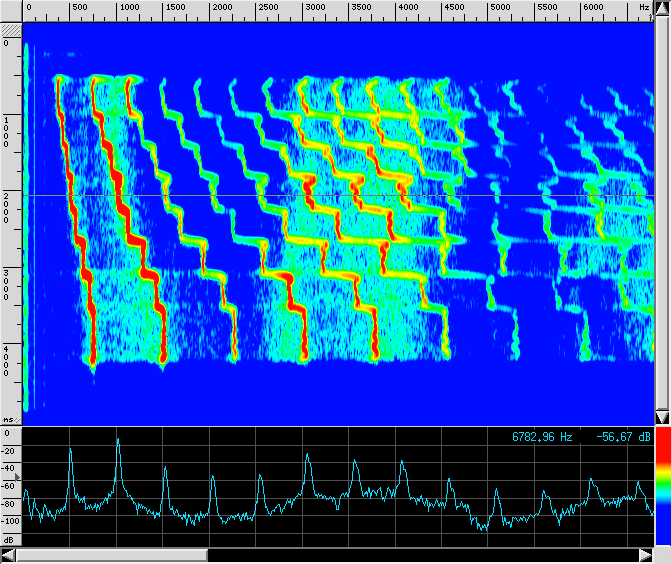Click the -56.67 dB level readout
The image size is (671, 564).
620,437
